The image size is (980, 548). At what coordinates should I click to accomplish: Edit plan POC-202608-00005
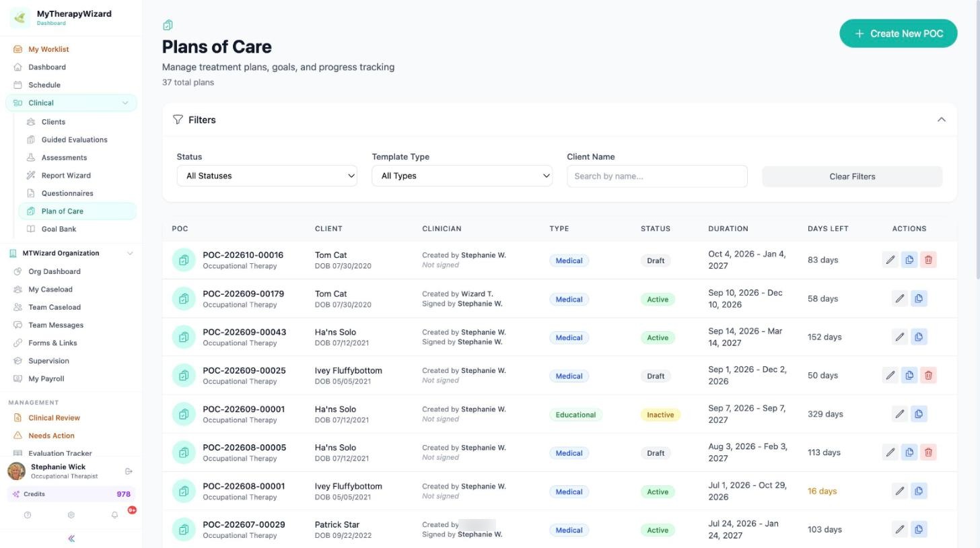coord(890,452)
